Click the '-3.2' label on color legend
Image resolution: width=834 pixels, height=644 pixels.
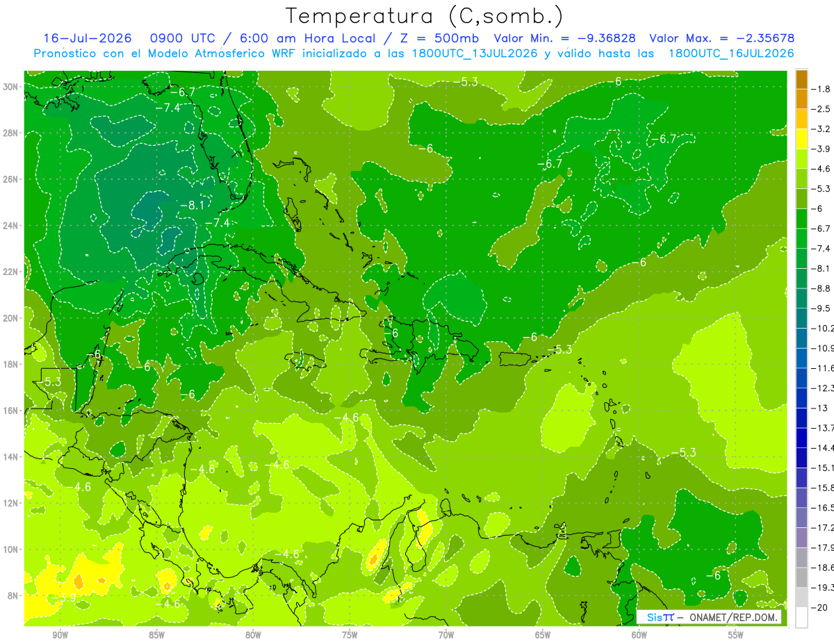822,129
